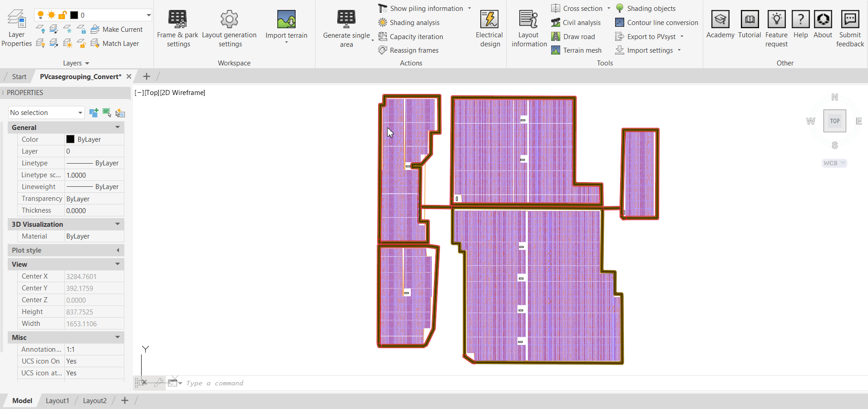Click the black ByLayer color swatch
This screenshot has width=868, height=409.
pyautogui.click(x=70, y=140)
